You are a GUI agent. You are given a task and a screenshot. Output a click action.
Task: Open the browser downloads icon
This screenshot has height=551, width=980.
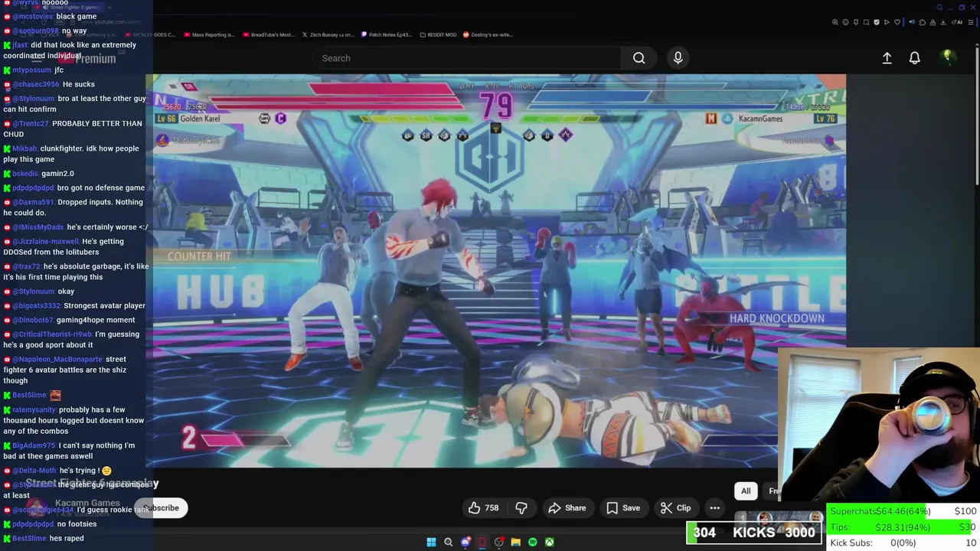tap(942, 22)
